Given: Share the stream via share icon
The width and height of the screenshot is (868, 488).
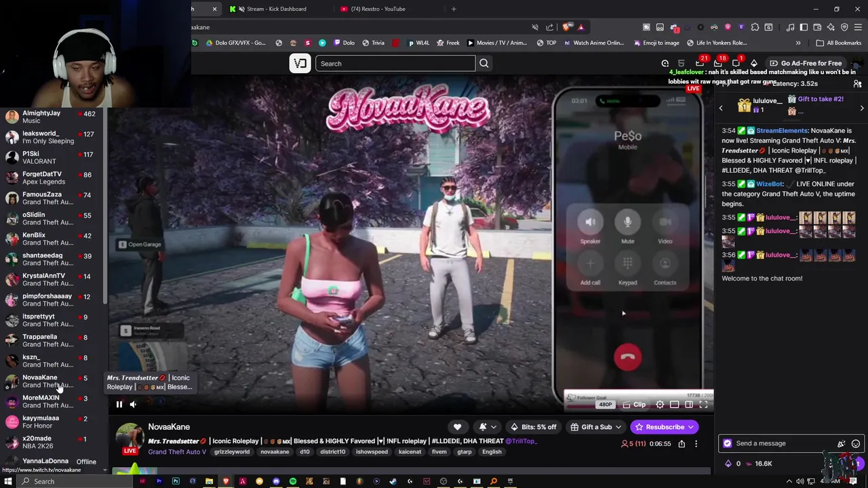Looking at the screenshot, I should pyautogui.click(x=682, y=444).
